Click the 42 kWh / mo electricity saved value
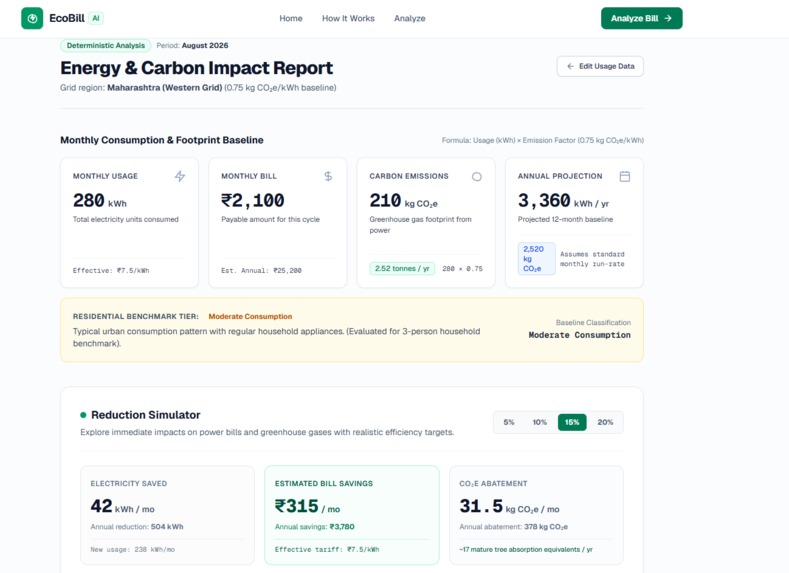Image resolution: width=789 pixels, height=573 pixels. (x=122, y=506)
